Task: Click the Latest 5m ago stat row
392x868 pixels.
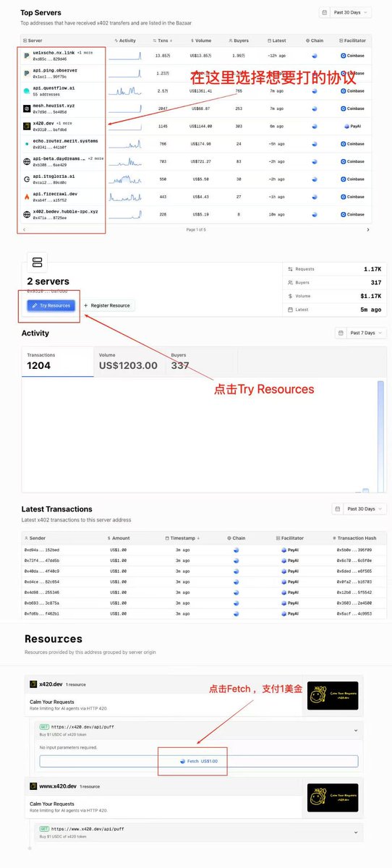Action: point(334,310)
